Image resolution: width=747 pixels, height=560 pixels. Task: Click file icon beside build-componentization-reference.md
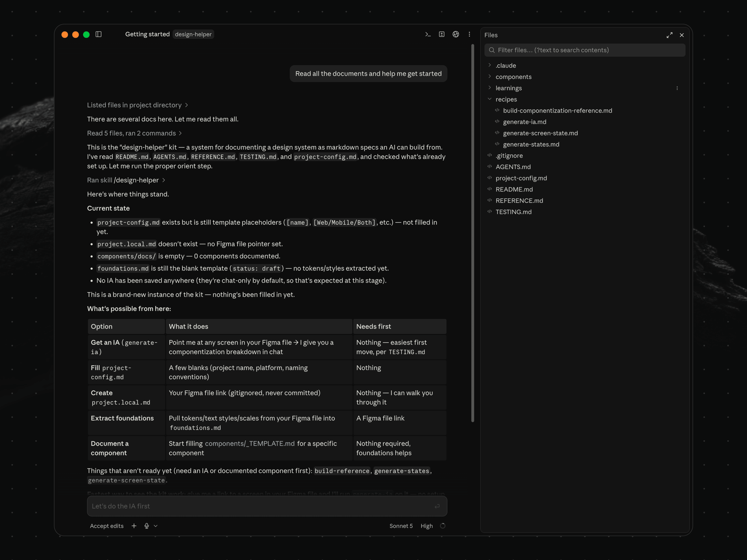497,110
